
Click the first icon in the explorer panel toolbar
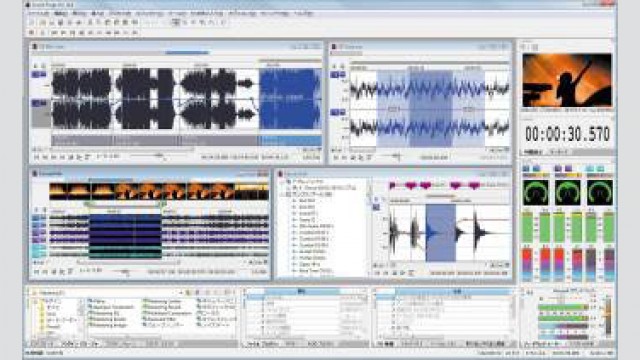pos(189,293)
